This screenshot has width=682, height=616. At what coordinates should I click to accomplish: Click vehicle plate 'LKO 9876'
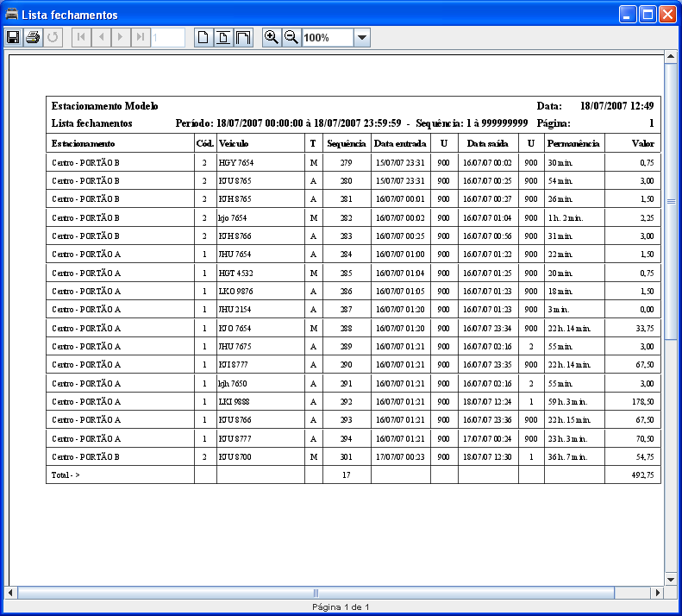pyautogui.click(x=235, y=292)
